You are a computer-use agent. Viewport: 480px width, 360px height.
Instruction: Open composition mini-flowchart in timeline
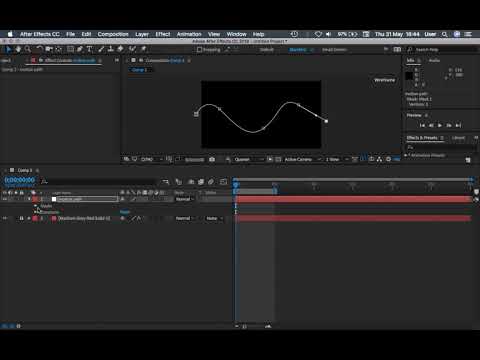[x=165, y=182]
